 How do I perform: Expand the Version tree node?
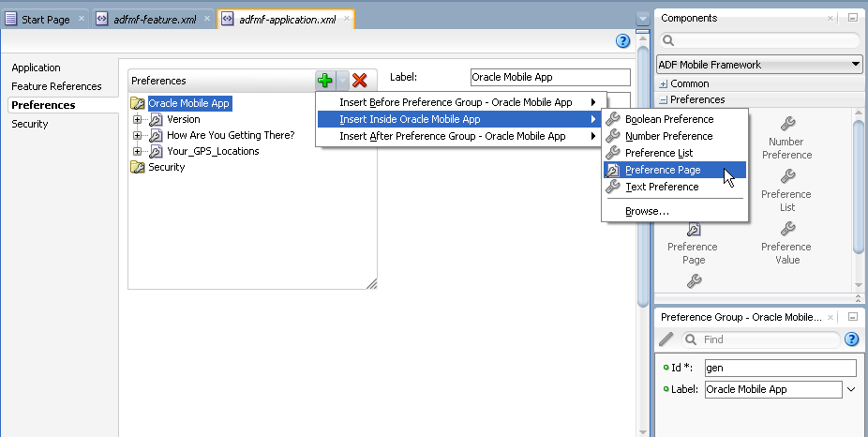click(137, 120)
